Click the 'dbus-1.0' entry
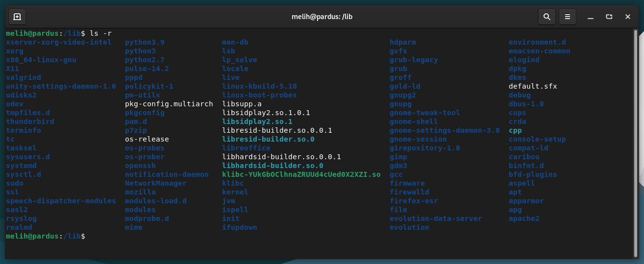The image size is (644, 264). pyautogui.click(x=526, y=104)
